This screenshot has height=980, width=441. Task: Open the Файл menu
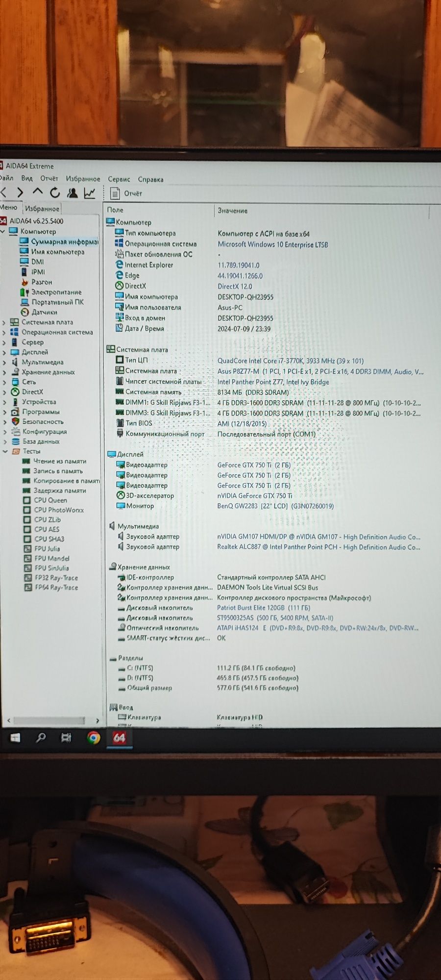(x=6, y=178)
